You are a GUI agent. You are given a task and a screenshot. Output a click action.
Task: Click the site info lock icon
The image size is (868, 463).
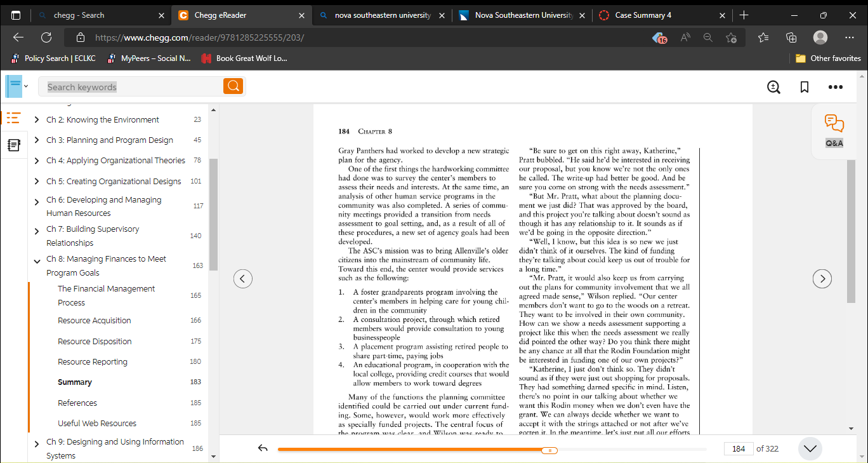[x=79, y=37]
